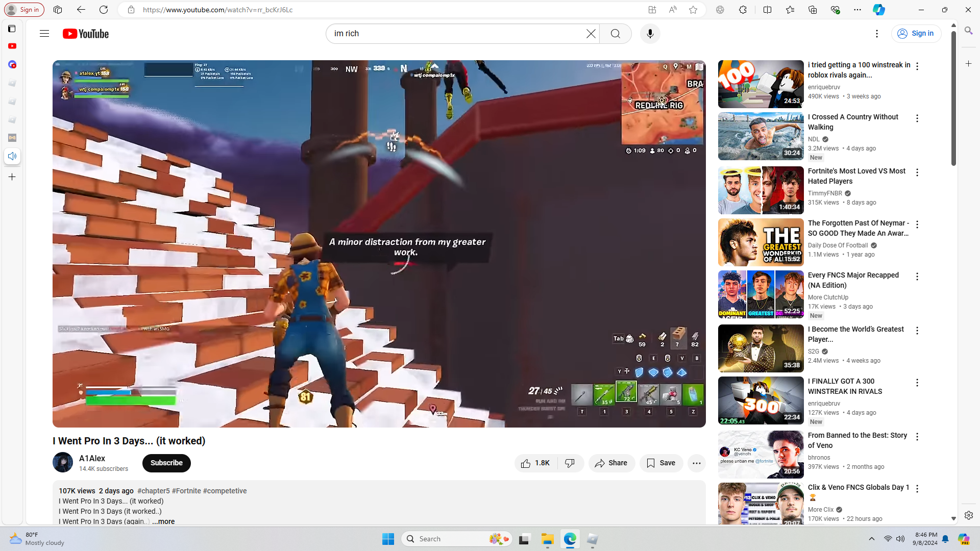Click the voice search microphone icon
The height and width of the screenshot is (551, 980).
[650, 34]
